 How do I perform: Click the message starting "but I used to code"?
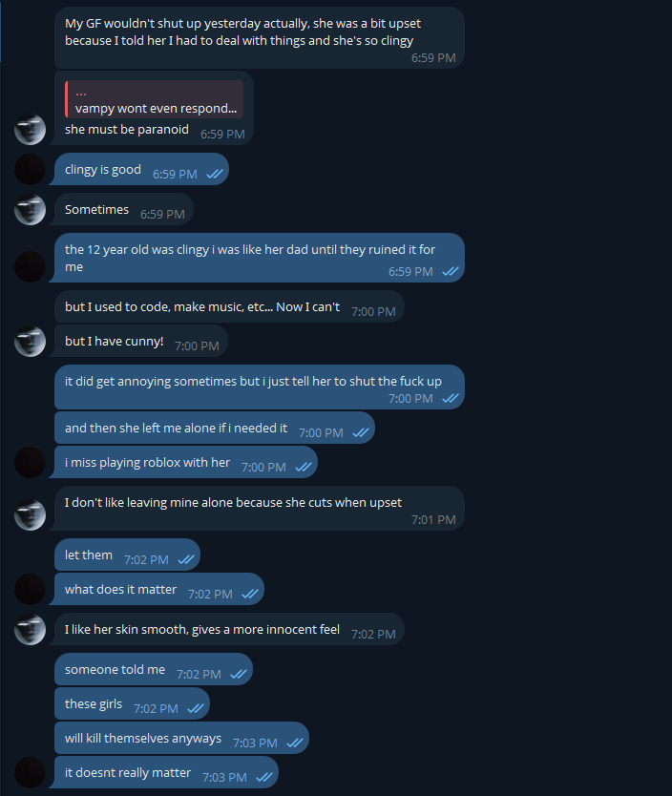pyautogui.click(x=202, y=307)
